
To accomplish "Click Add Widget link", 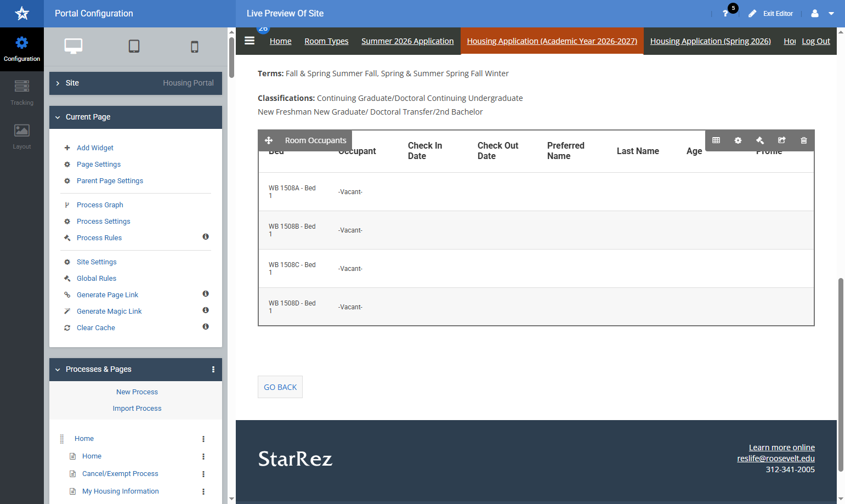I will [95, 148].
